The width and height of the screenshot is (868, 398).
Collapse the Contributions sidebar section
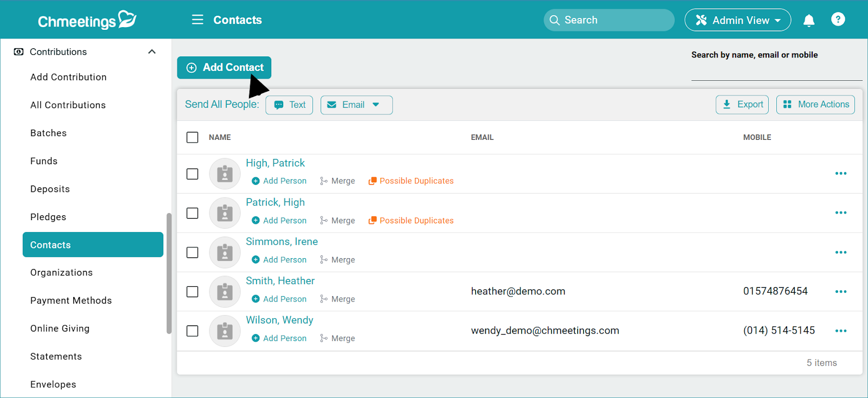point(152,52)
